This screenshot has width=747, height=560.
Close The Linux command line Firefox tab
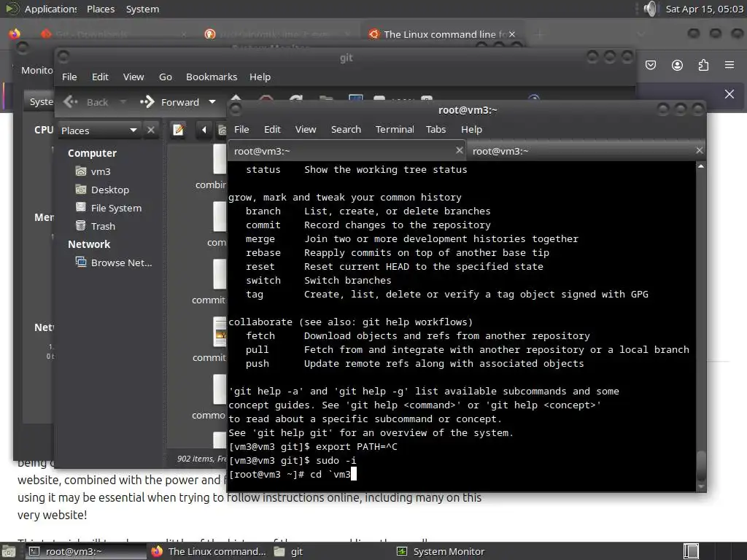pos(512,34)
